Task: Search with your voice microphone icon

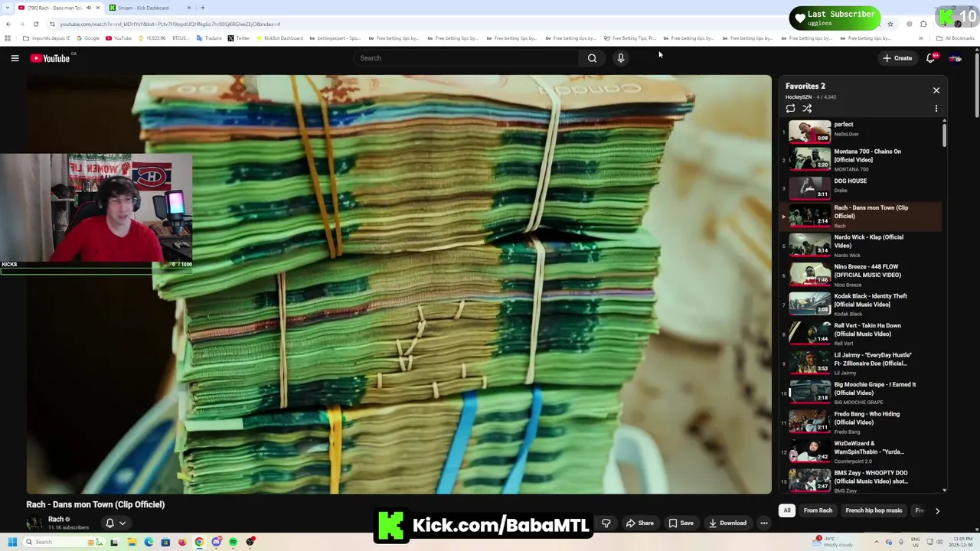Action: tap(621, 58)
